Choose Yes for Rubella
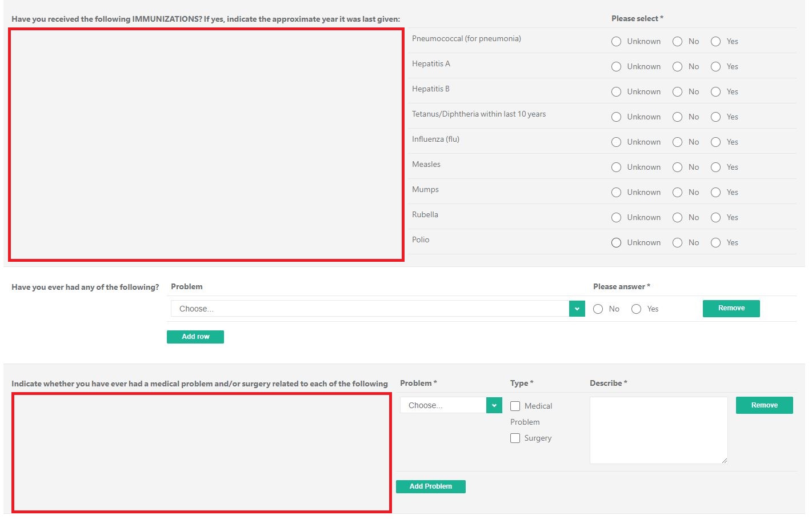The height and width of the screenshot is (519, 812). pyautogui.click(x=715, y=217)
